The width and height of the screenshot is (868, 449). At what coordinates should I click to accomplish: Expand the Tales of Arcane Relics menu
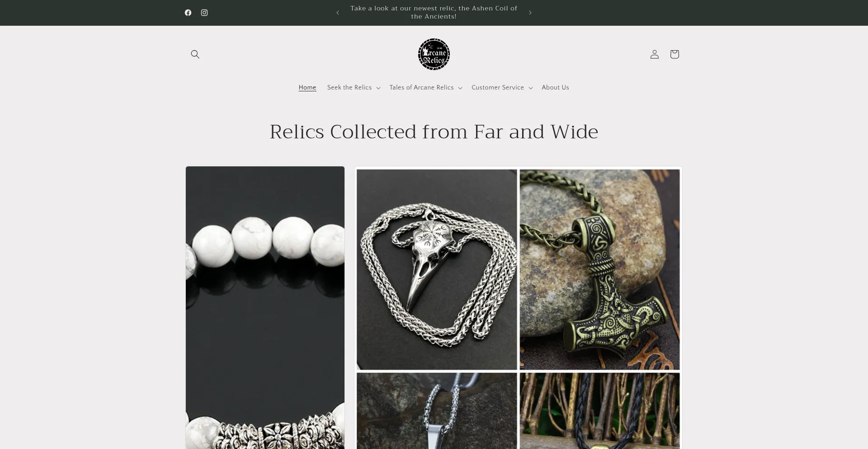(x=426, y=88)
